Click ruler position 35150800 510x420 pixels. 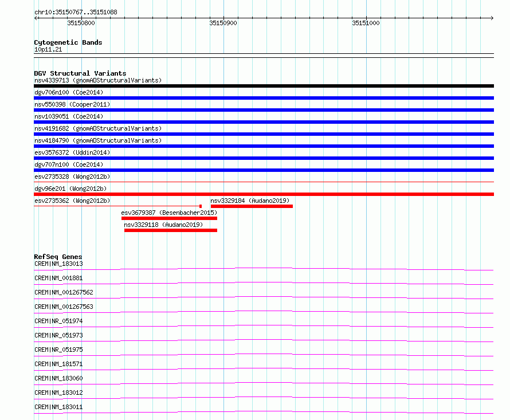[81, 23]
